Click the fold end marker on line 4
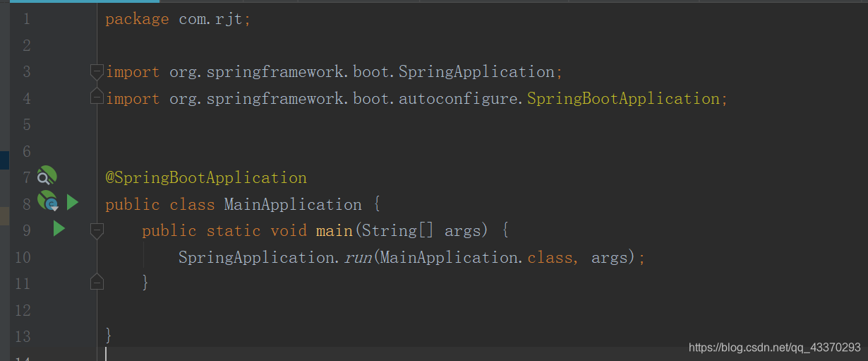The width and height of the screenshot is (868, 361). 97,97
